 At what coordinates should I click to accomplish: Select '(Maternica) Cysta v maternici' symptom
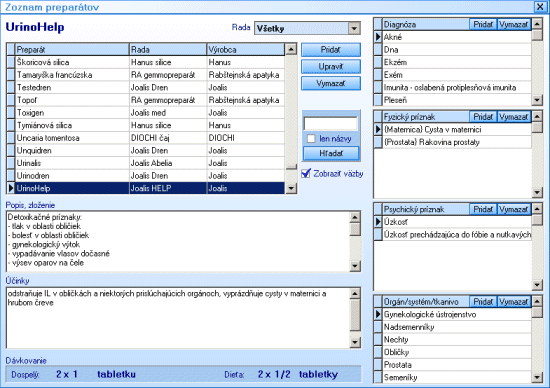coord(457,129)
